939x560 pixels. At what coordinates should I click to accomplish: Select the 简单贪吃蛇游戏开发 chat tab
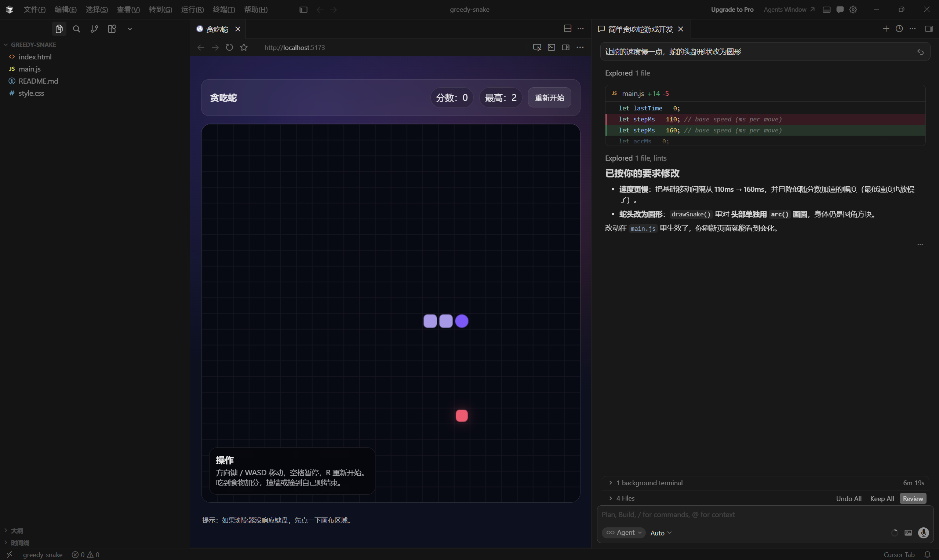(640, 29)
